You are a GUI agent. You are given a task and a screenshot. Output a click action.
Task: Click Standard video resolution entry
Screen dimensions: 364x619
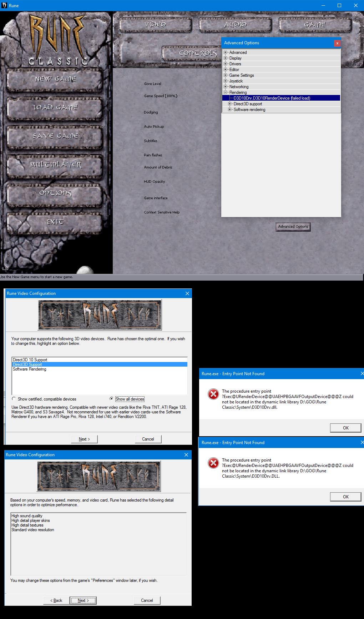pyautogui.click(x=33, y=530)
